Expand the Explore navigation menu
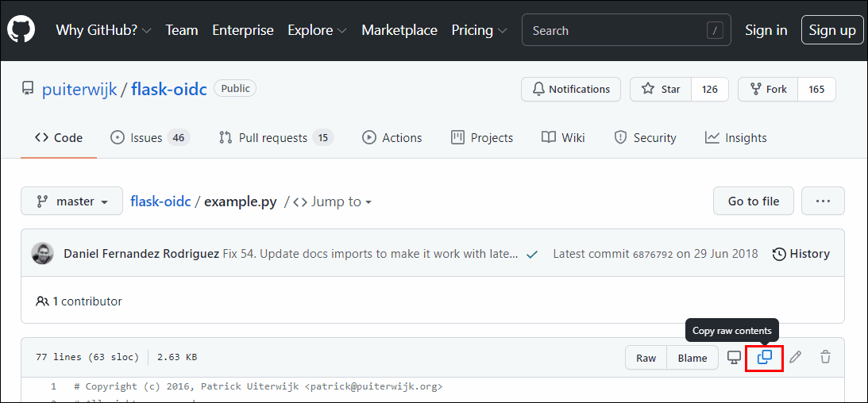868x403 pixels. [x=317, y=30]
